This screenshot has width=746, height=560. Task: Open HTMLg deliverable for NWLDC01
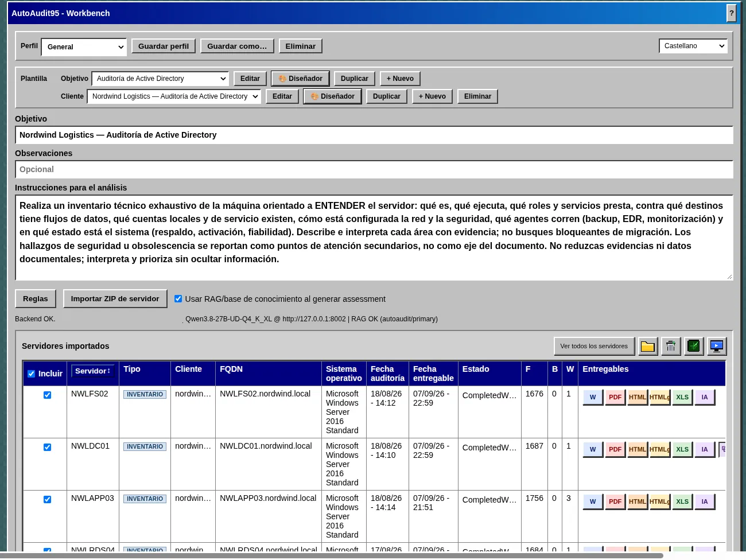(660, 449)
